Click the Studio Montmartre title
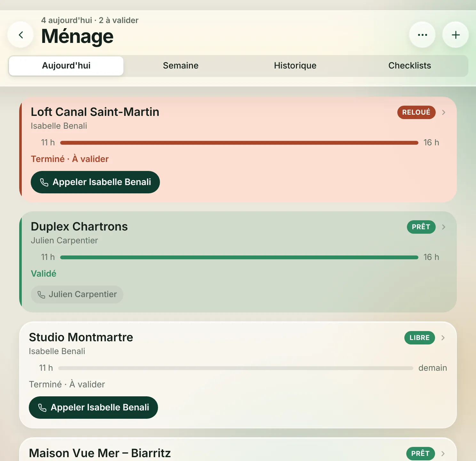This screenshot has width=476, height=461. point(81,337)
